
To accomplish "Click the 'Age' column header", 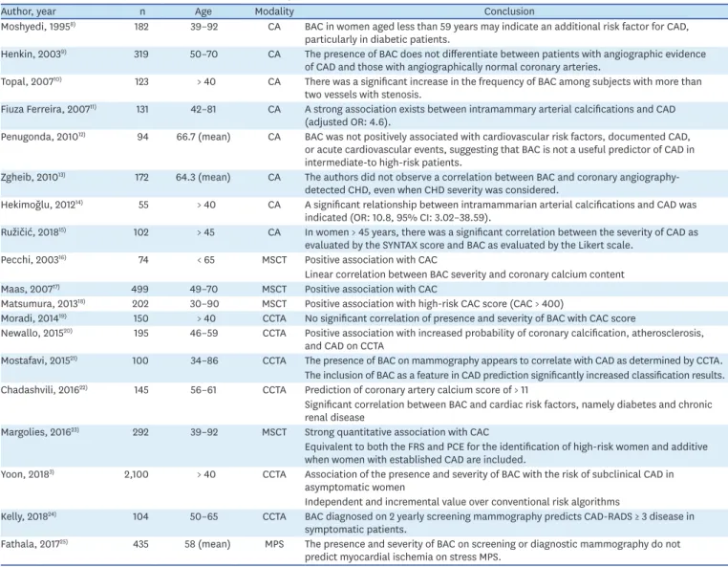I will [203, 11].
